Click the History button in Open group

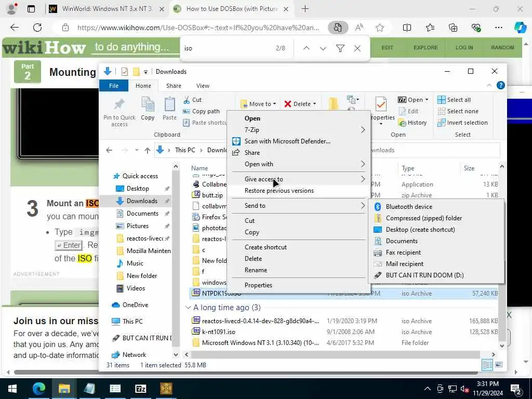(413, 123)
